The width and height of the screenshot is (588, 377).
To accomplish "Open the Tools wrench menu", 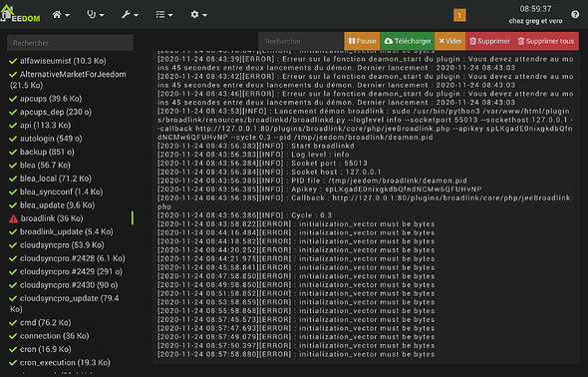I will (x=130, y=15).
